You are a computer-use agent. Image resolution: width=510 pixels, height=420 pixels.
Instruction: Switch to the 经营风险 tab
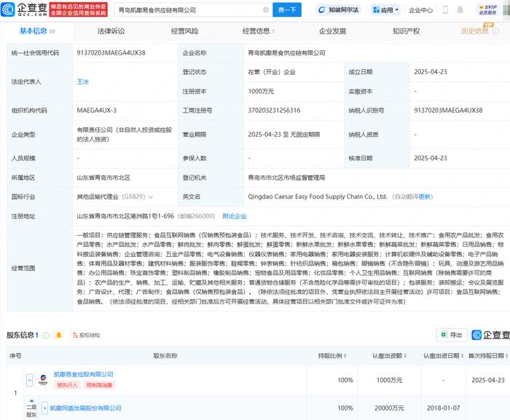click(x=184, y=31)
